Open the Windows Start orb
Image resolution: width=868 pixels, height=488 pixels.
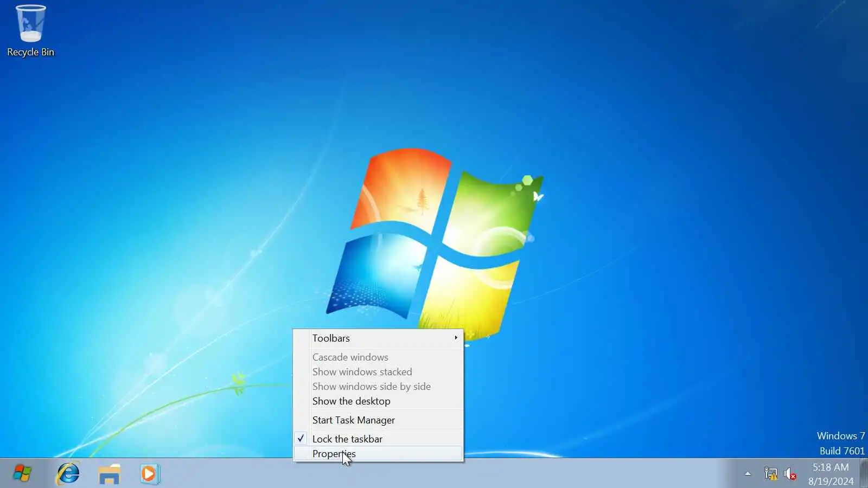(22, 473)
